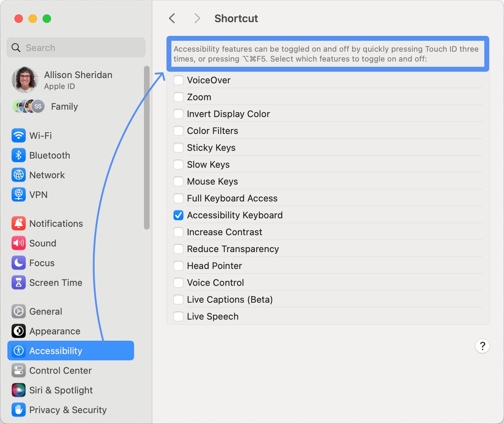Click the Notifications bell icon
This screenshot has height=424, width=504.
[19, 223]
